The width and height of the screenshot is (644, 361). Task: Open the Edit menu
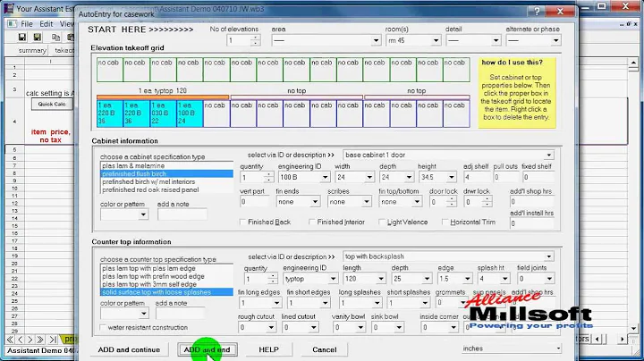point(46,24)
